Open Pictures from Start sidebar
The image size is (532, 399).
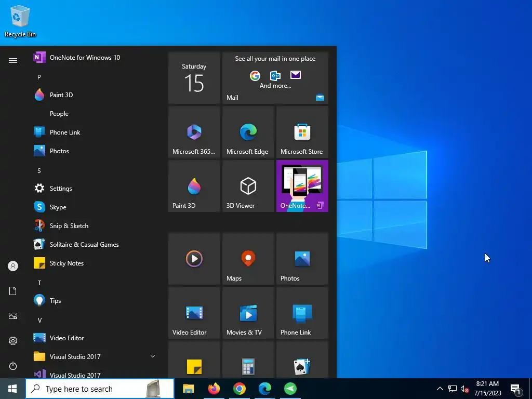(13, 316)
